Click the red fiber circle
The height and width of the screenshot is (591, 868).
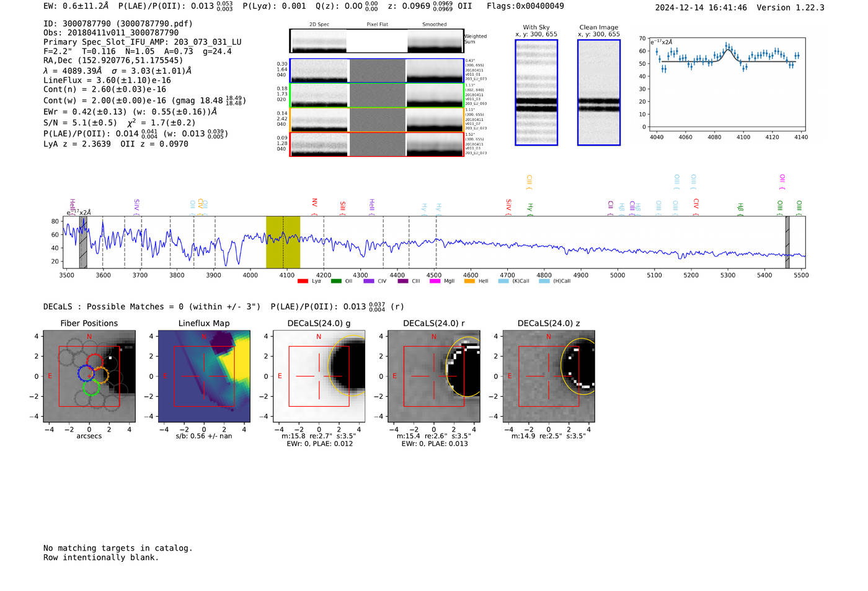click(x=94, y=362)
